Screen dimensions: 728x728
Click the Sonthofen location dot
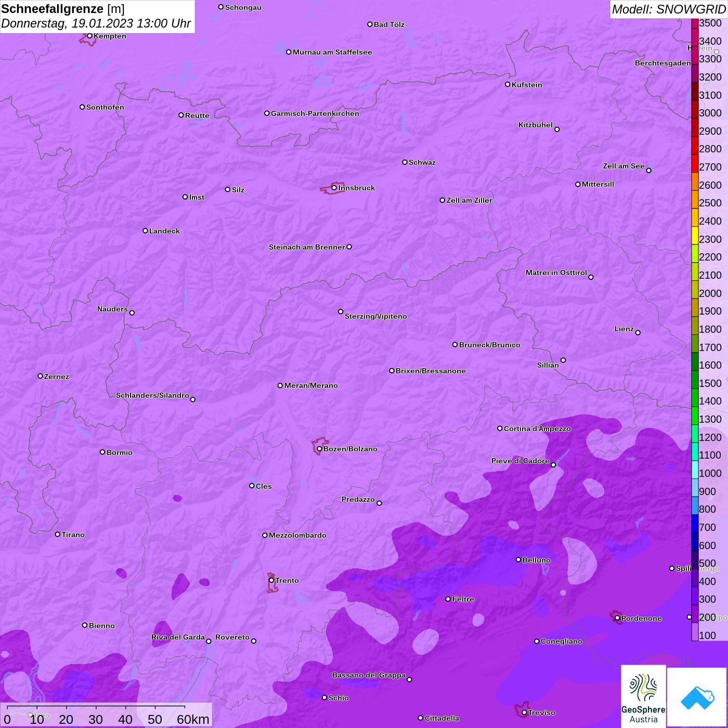(x=82, y=107)
